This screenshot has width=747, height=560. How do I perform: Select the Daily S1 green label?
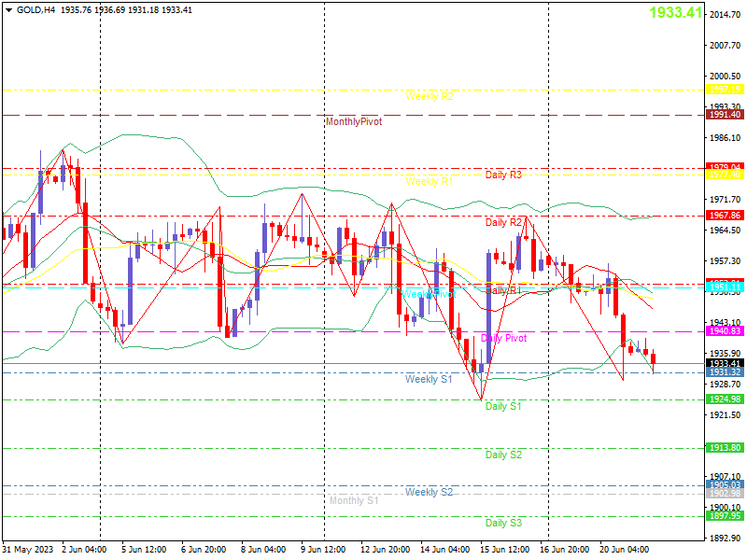[503, 407]
